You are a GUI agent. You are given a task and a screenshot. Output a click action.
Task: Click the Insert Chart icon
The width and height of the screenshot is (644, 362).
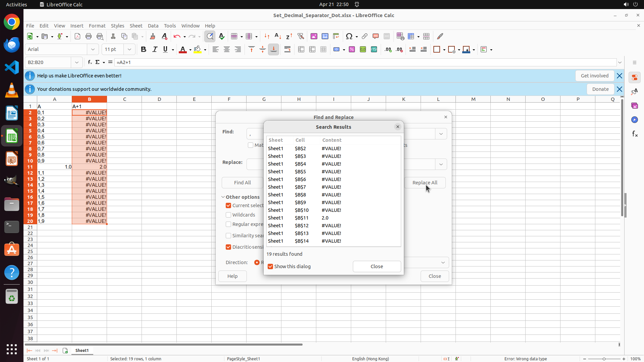(325, 36)
